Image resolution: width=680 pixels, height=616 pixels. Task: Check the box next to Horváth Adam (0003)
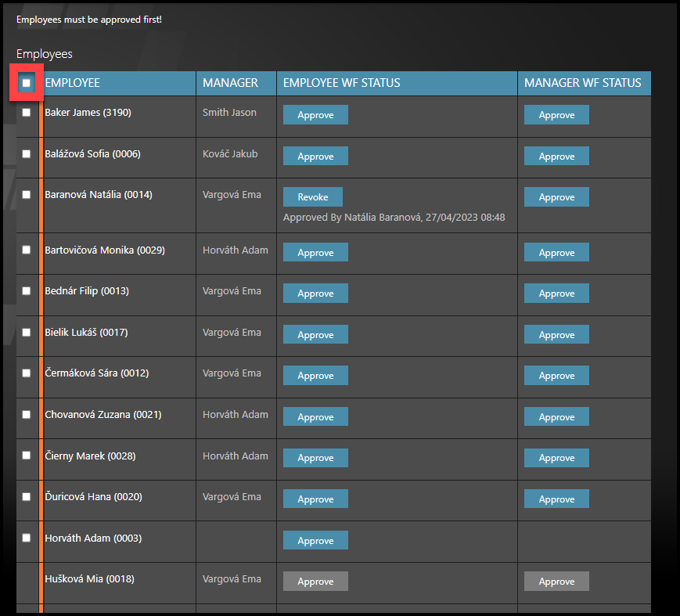[x=27, y=539]
